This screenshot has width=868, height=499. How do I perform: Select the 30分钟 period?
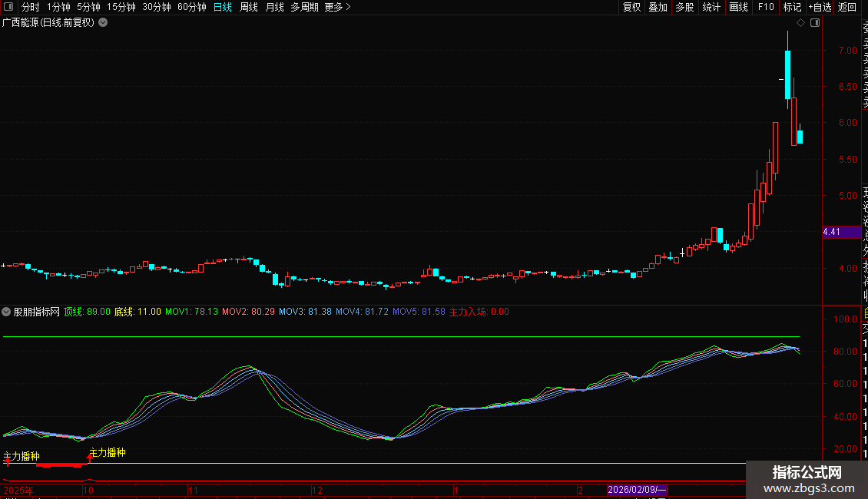157,7
